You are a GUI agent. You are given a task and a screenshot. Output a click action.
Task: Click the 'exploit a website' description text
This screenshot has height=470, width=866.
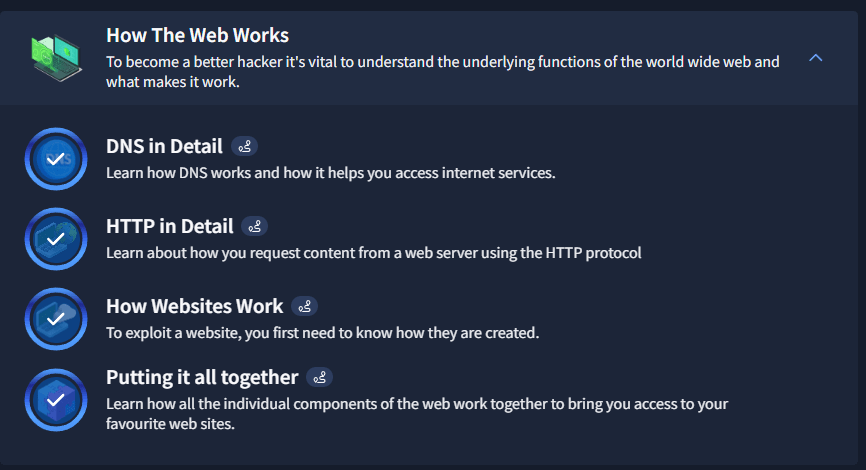[322, 332]
